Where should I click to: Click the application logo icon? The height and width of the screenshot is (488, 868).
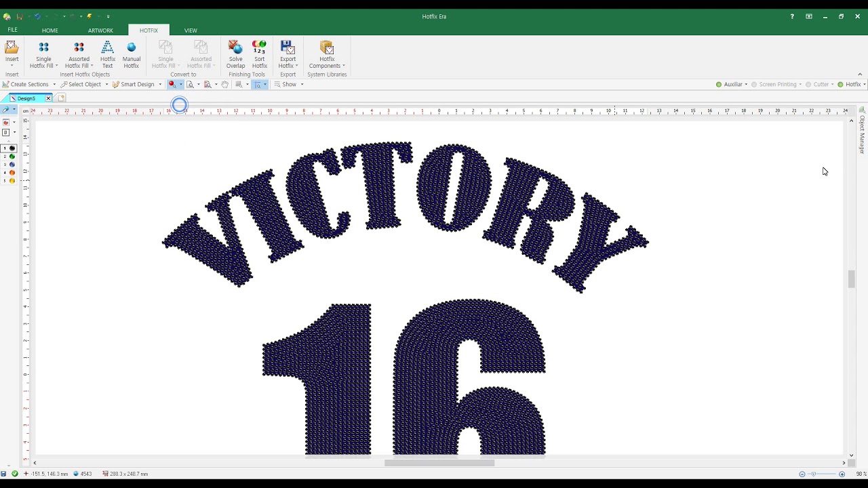pyautogui.click(x=7, y=16)
